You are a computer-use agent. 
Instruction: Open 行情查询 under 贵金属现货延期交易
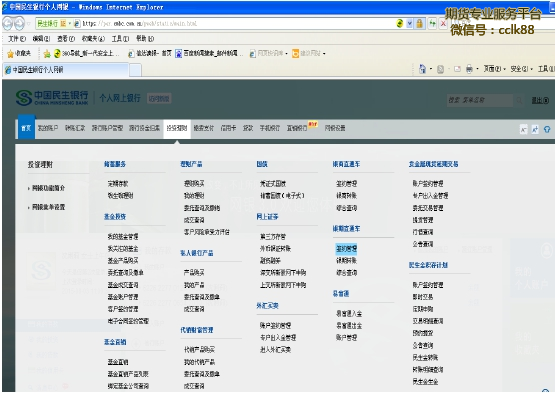point(423,232)
